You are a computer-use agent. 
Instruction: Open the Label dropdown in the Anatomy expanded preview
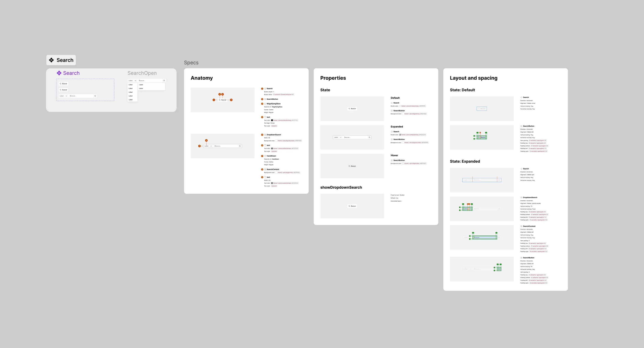coord(208,146)
